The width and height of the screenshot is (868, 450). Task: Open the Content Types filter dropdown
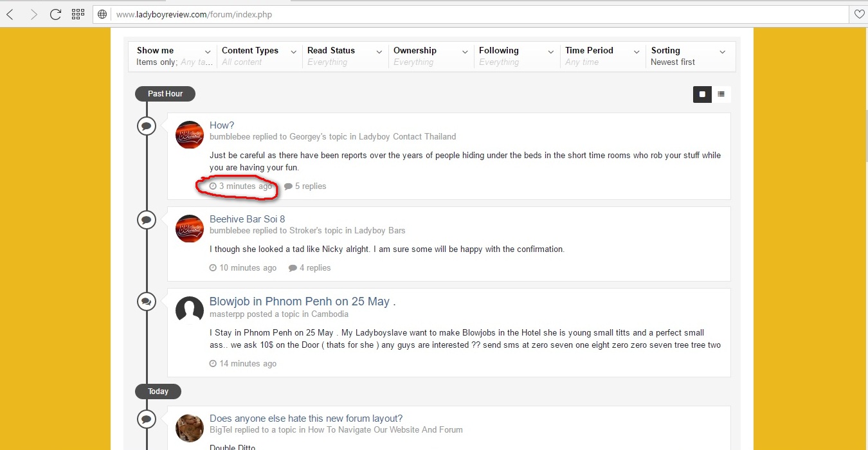pyautogui.click(x=259, y=56)
